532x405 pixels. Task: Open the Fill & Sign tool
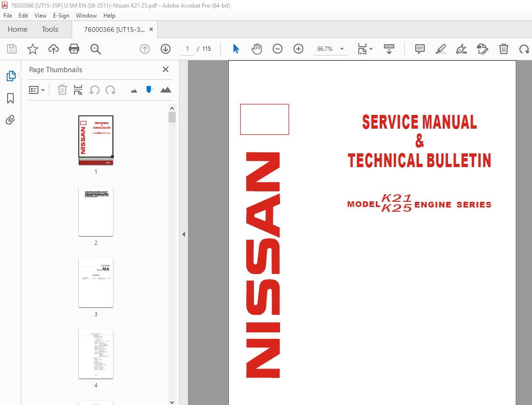tap(461, 49)
